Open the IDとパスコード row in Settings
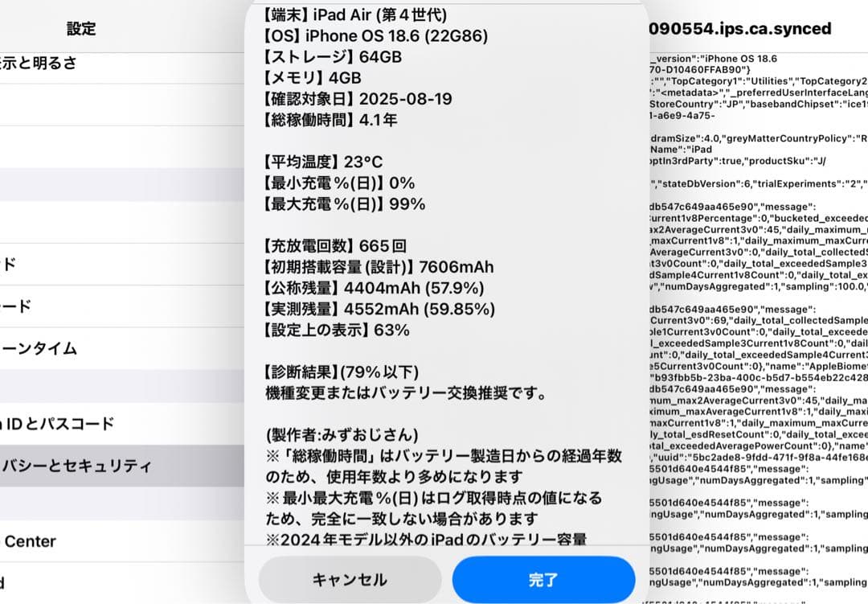 122,424
